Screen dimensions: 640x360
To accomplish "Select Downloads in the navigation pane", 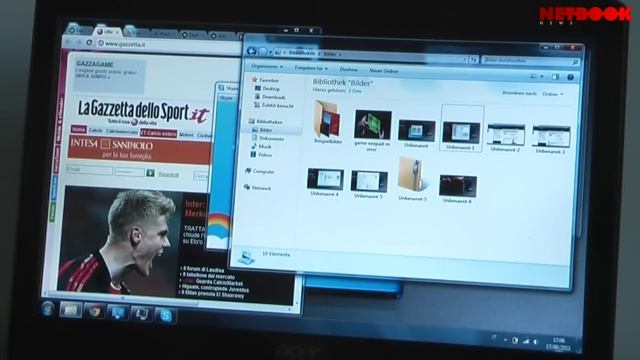I will [270, 97].
